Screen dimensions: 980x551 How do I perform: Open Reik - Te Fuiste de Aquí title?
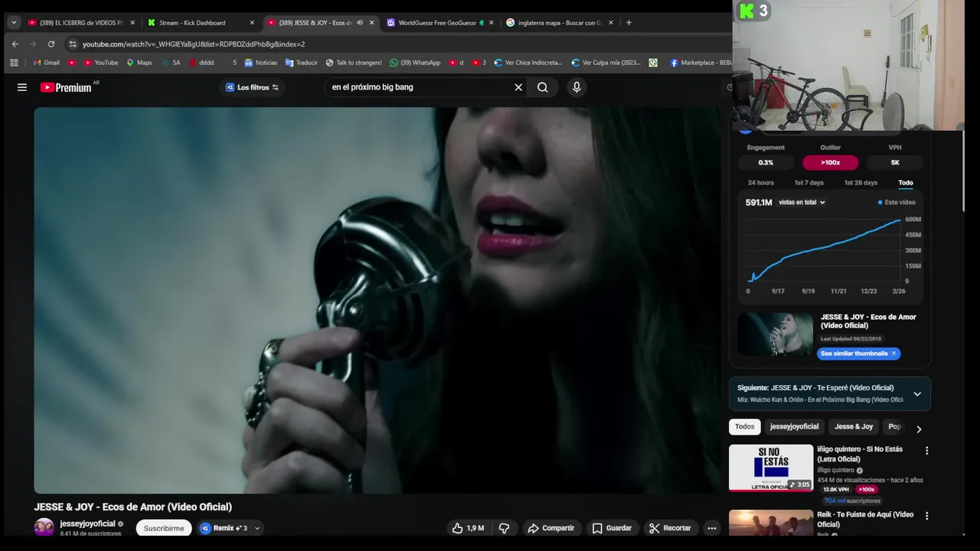865,520
